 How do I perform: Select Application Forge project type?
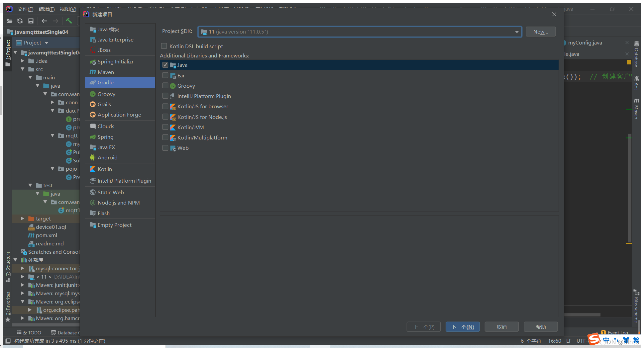(x=120, y=115)
